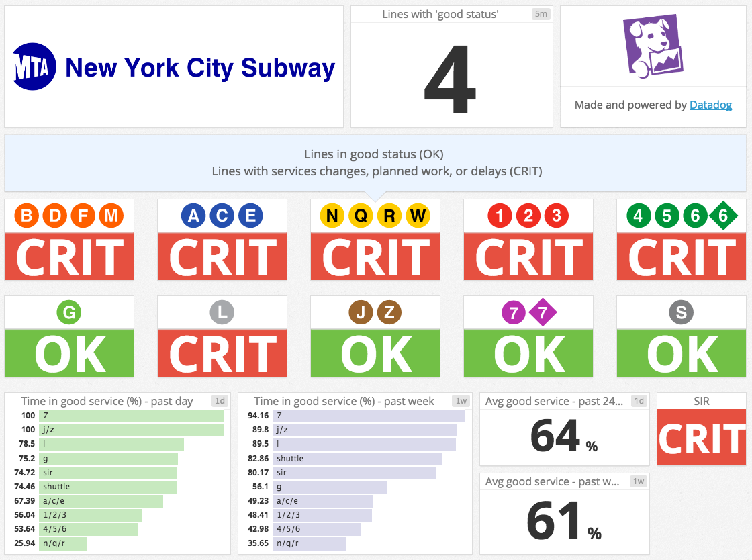Viewport: 752px width, 560px height.
Task: Select the purple 7 line bullet
Action: 513,312
